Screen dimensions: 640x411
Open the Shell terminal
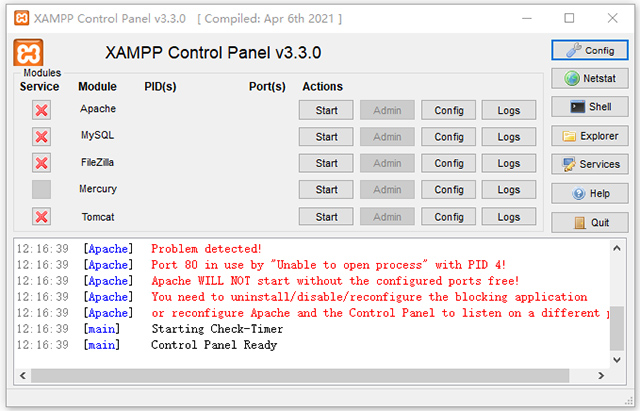pyautogui.click(x=590, y=107)
